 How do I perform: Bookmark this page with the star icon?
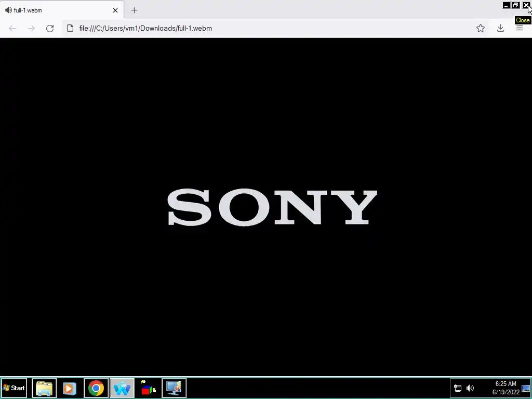coord(481,28)
